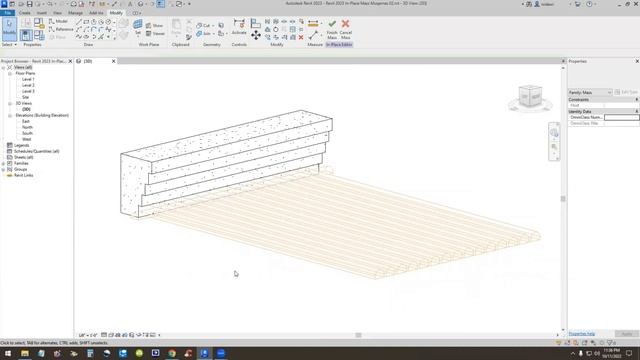Select Schedules/Quantities (all) in browser
This screenshot has height=360, width=640.
point(37,151)
